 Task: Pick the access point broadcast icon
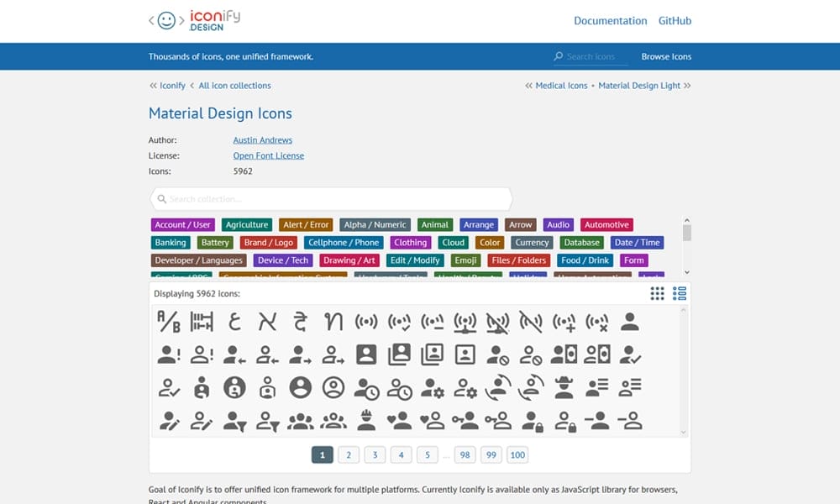pos(366,322)
